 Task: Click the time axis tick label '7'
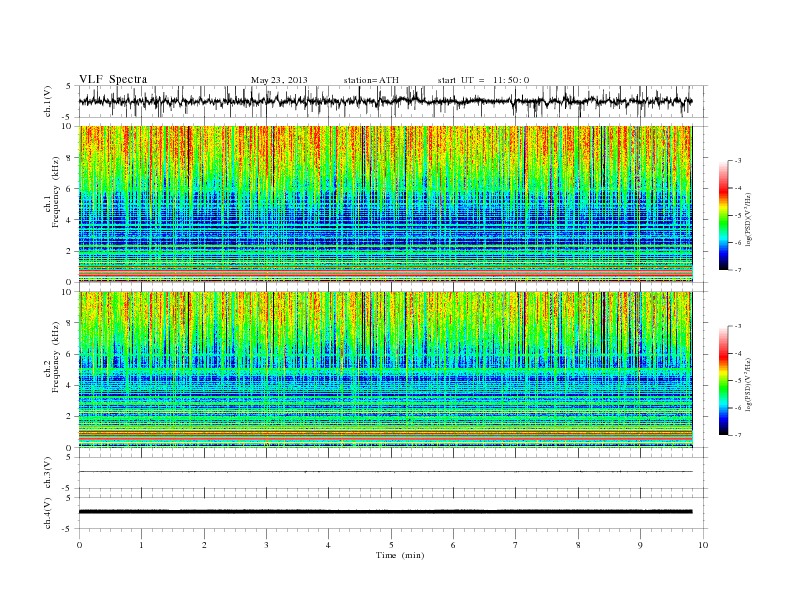tap(516, 545)
